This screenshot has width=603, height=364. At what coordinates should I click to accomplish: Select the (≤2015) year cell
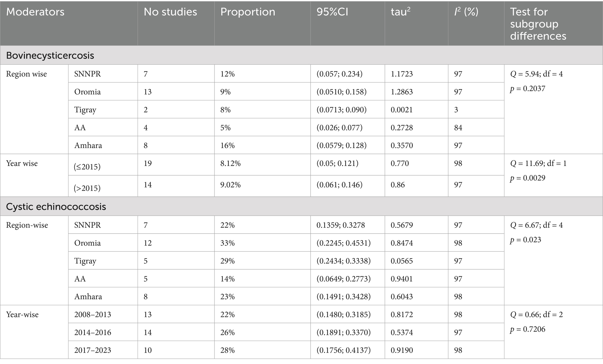[x=87, y=167]
